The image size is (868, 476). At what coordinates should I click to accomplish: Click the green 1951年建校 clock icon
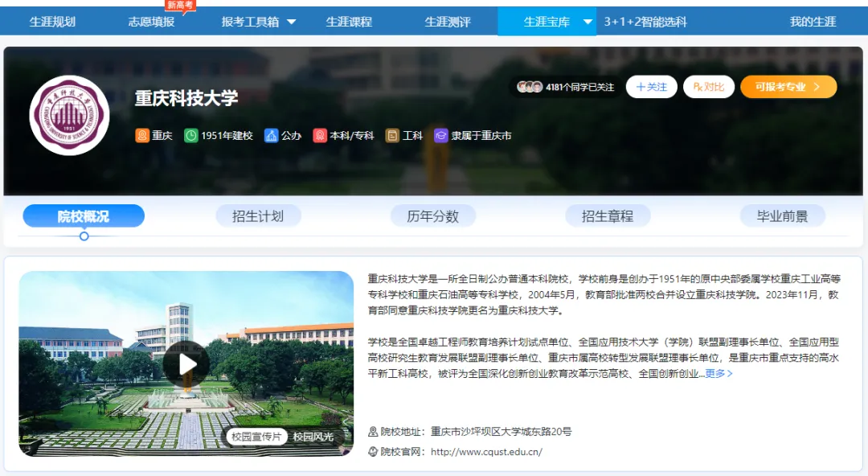(x=191, y=136)
